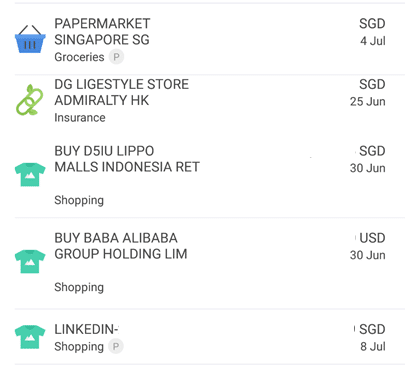This screenshot has height=374, width=405.
Task: Select Shopping category under Alibaba Group
Action: click(x=79, y=288)
